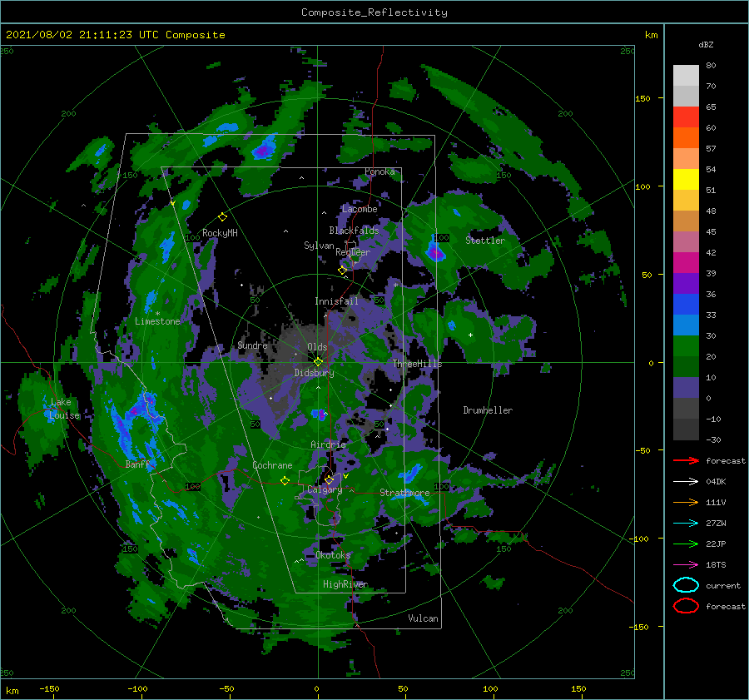Click the bright yellow swatch in the dBZ scale

pos(686,179)
